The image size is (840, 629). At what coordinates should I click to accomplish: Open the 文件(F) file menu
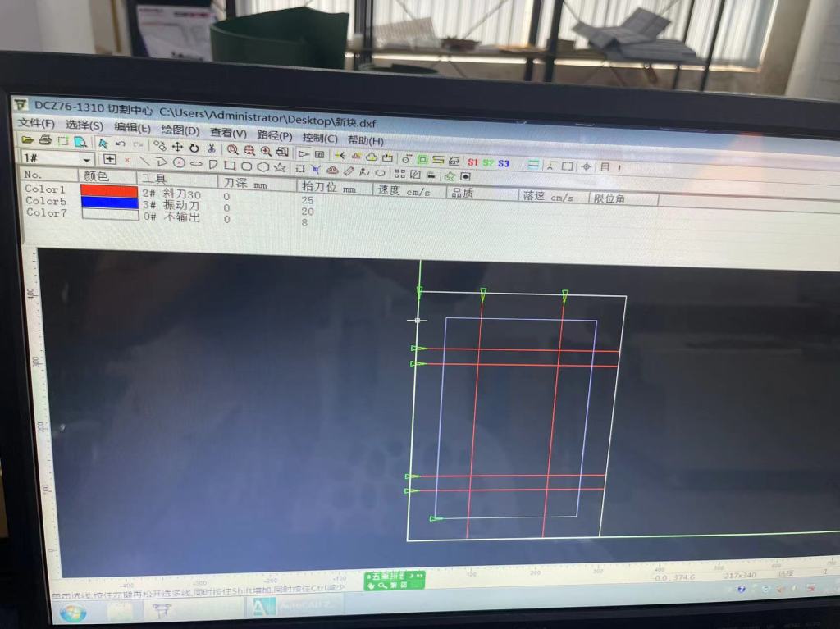click(x=36, y=123)
